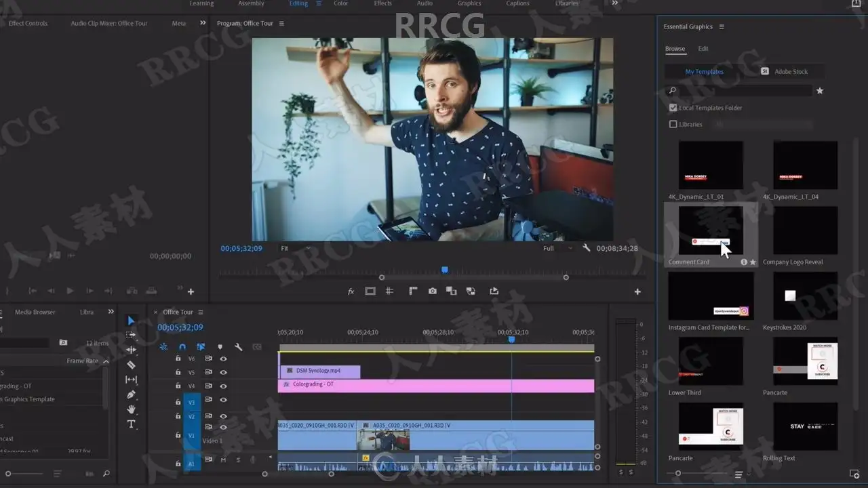Select the Pen tool

tap(131, 394)
